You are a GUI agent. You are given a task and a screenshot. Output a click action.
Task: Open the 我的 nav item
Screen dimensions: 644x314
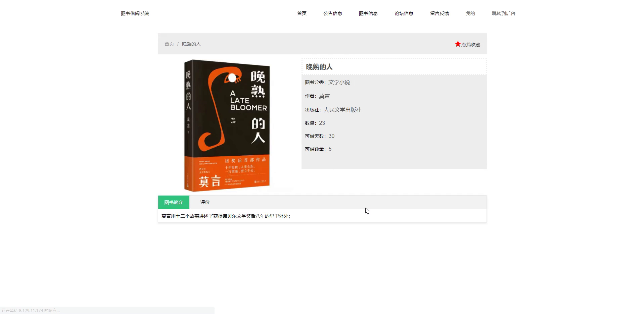[x=470, y=13]
